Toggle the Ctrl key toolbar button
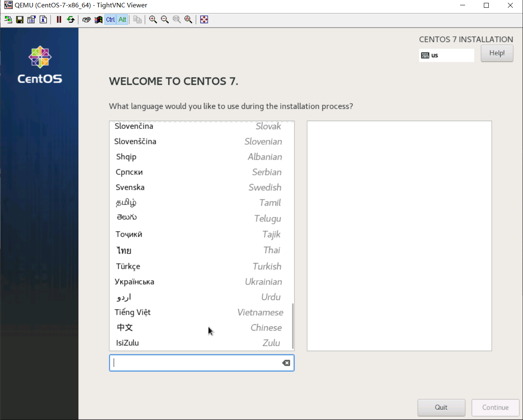The height and width of the screenshot is (420, 523). [x=110, y=20]
